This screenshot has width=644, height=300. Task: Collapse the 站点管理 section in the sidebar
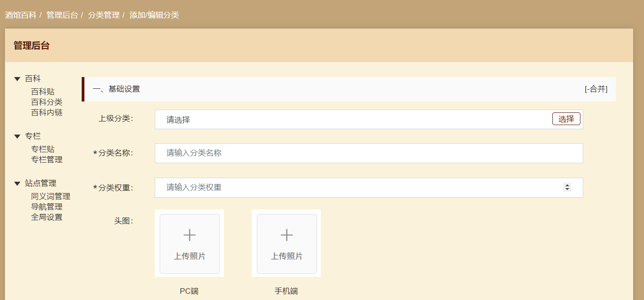point(17,183)
